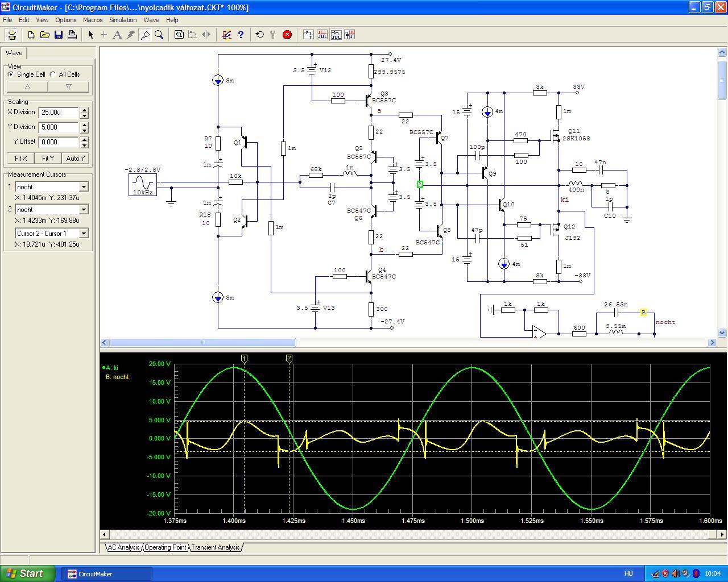This screenshot has width=728, height=582.
Task: Open the Cursor 1 signal dropdown
Action: tap(84, 187)
